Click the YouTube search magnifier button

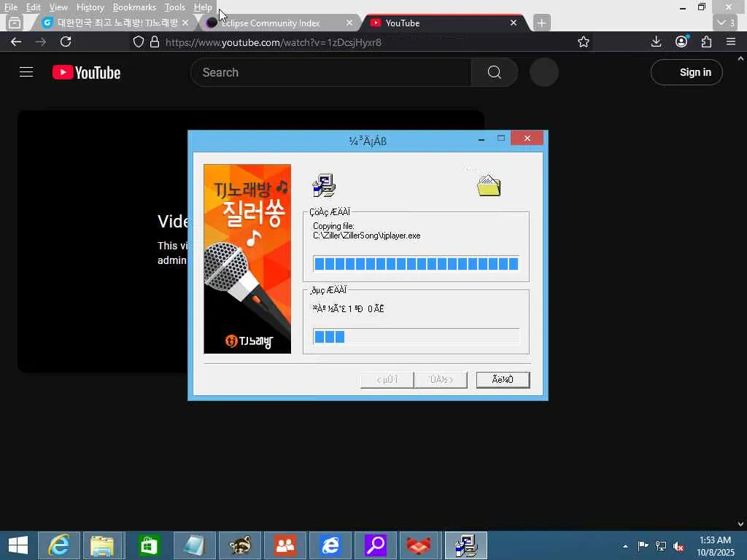[494, 72]
